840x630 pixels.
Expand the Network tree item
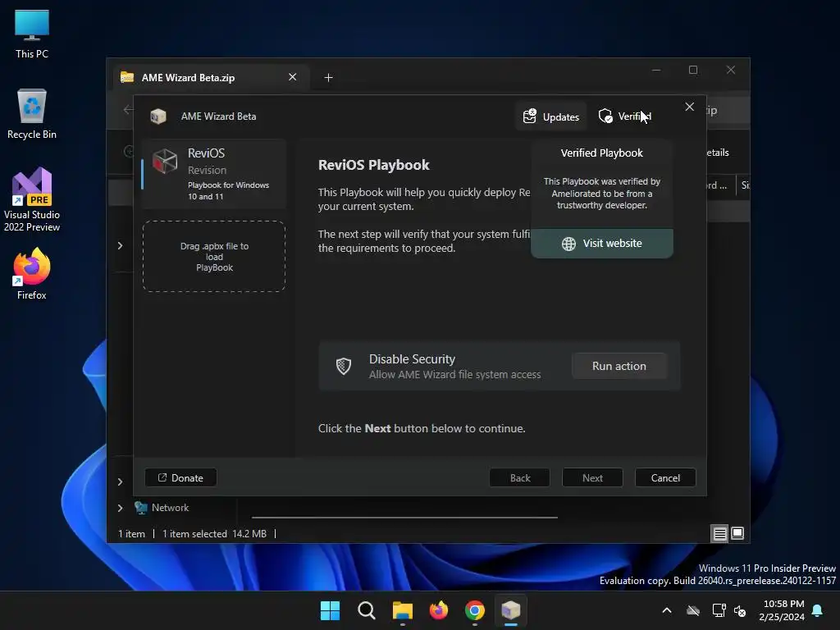120,508
